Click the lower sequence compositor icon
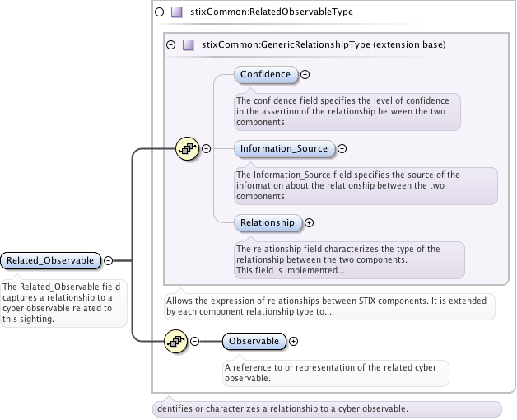The height and width of the screenshot is (420, 517). tap(176, 341)
